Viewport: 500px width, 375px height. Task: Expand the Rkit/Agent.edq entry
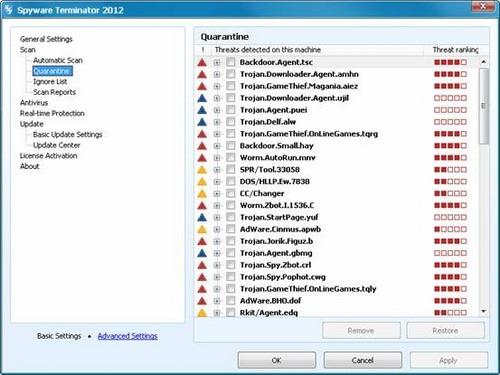click(x=217, y=313)
